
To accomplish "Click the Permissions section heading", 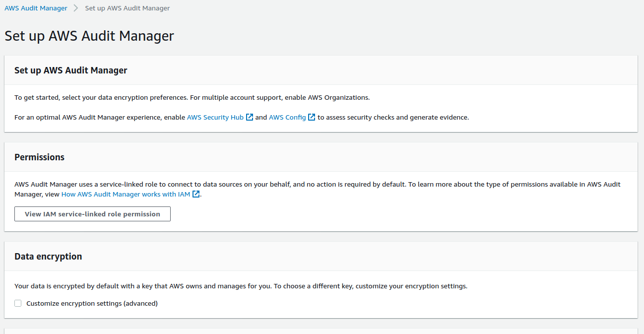I will pyautogui.click(x=40, y=157).
